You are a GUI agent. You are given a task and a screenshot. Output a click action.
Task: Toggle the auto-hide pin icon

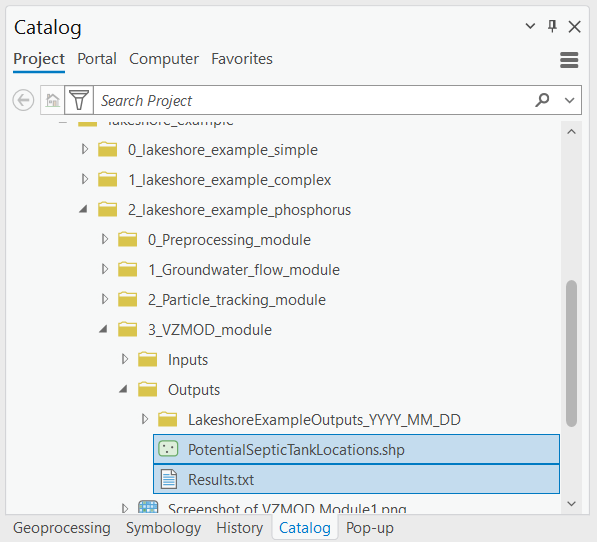[552, 26]
